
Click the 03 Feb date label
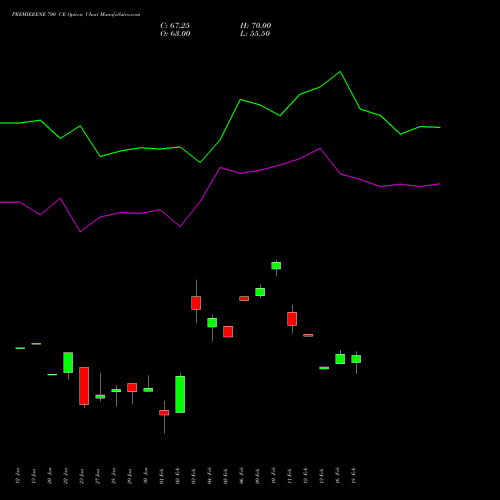coord(194,476)
